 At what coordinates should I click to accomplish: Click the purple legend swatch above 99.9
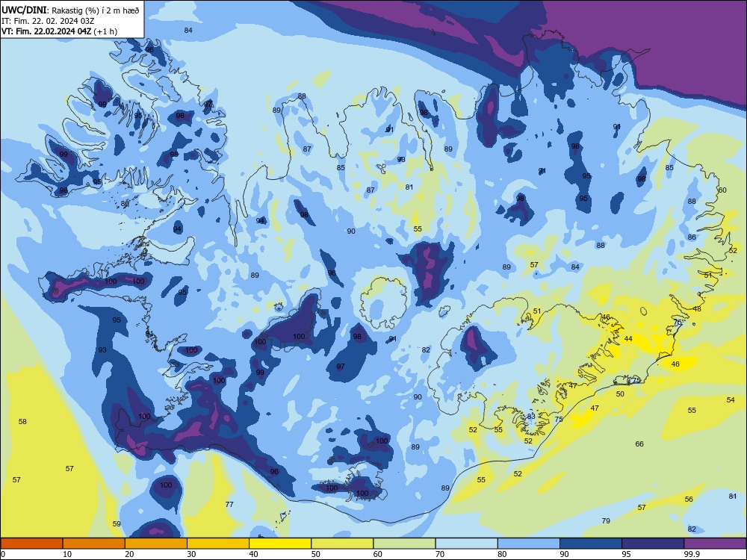click(715, 544)
